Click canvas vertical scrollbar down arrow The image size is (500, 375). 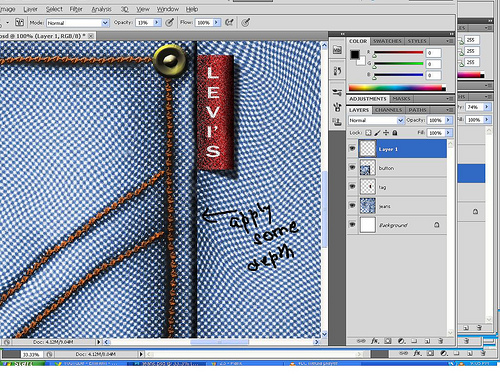coord(324,334)
